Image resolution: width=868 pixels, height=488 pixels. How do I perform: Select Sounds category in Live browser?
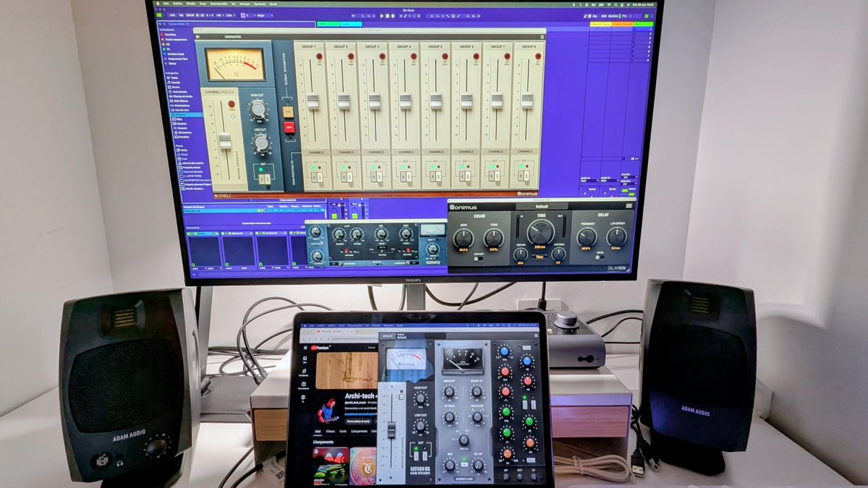174,82
